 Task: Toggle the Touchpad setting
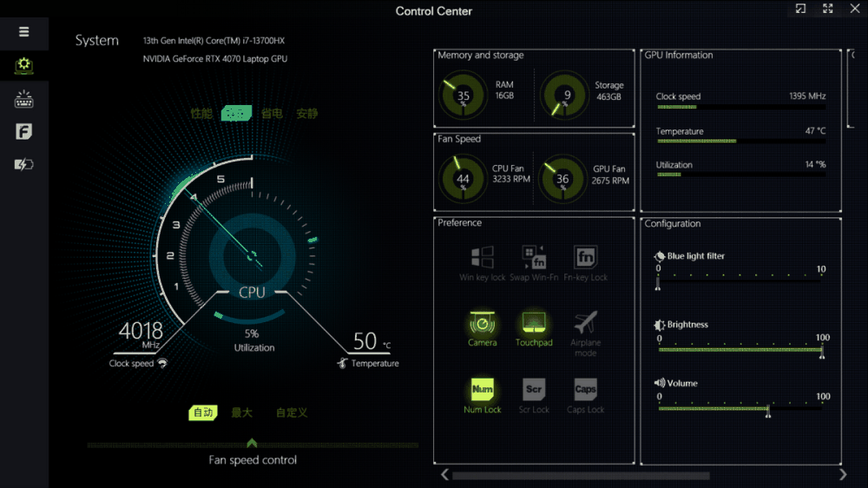(x=534, y=324)
